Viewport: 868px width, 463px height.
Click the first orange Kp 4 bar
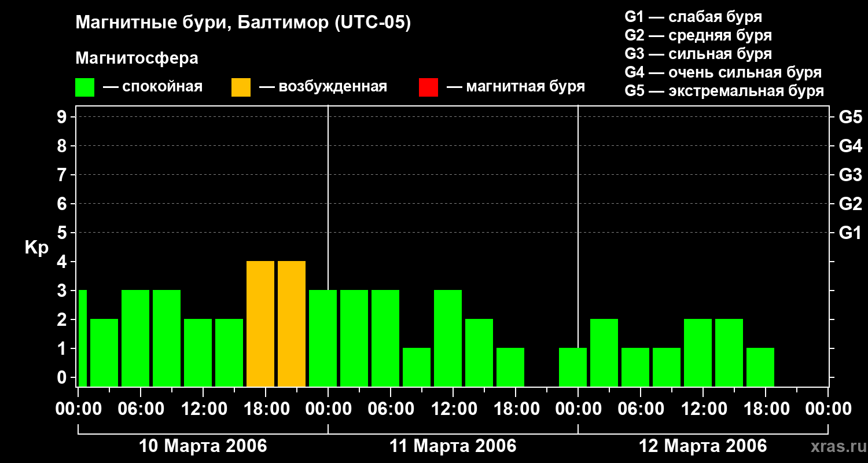pyautogui.click(x=260, y=324)
